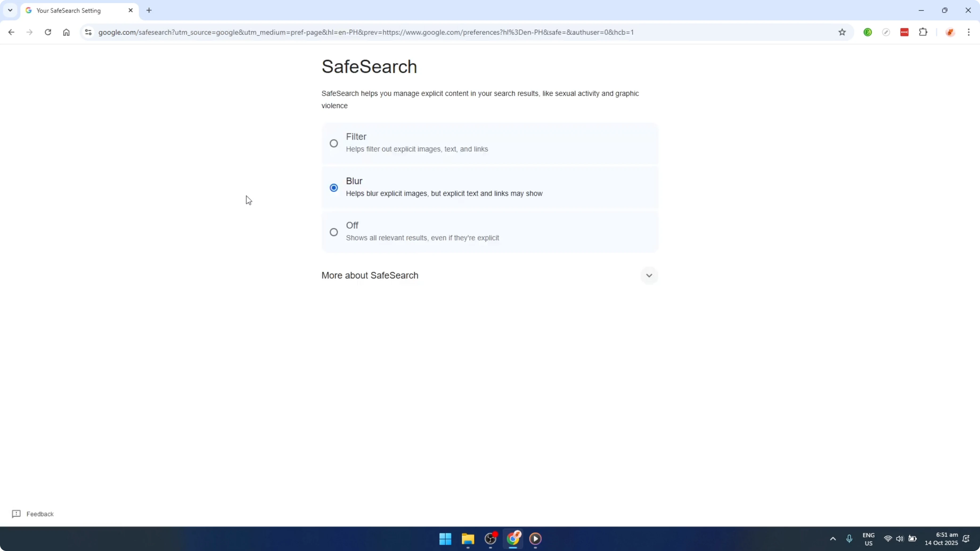Viewport: 980px width, 551px height.
Task: Select the Off SafeSearch option
Action: point(334,232)
